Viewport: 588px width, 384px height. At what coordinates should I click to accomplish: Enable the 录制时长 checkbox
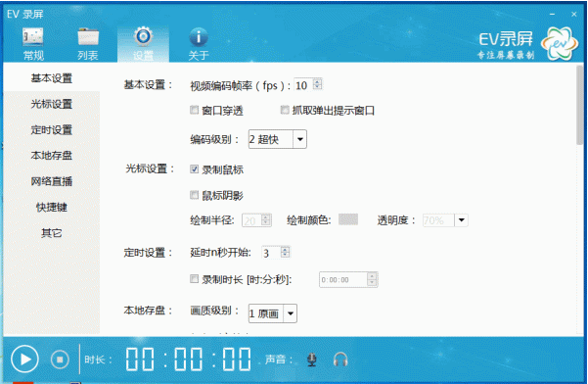194,279
